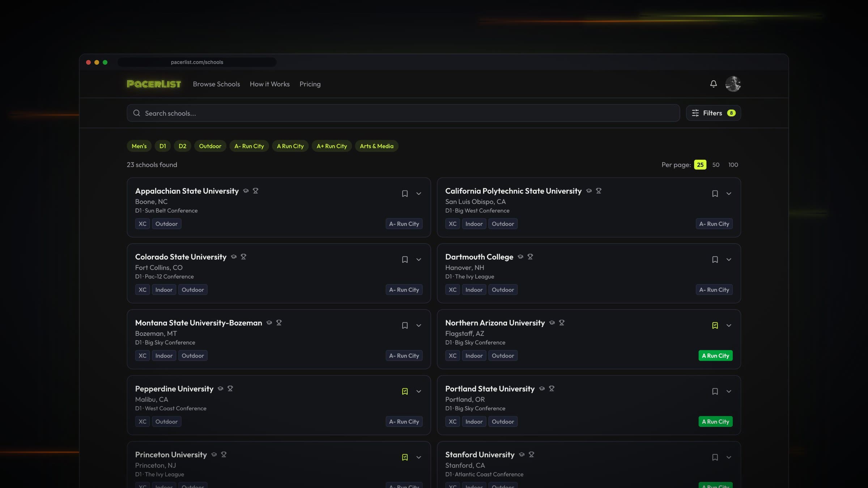This screenshot has height=488, width=868.
Task: Click graduation cap icon beside Pepperdine University
Action: (x=221, y=389)
